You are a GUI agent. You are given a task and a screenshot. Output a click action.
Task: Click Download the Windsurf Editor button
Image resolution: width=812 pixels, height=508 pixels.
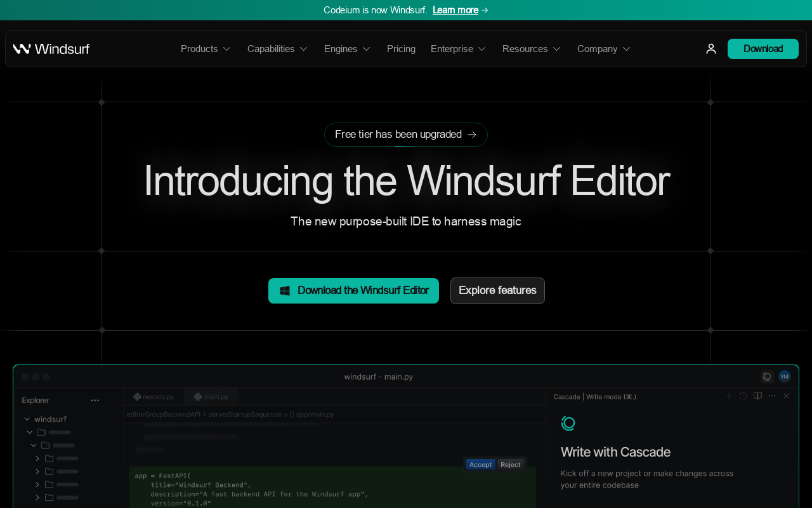pos(353,291)
